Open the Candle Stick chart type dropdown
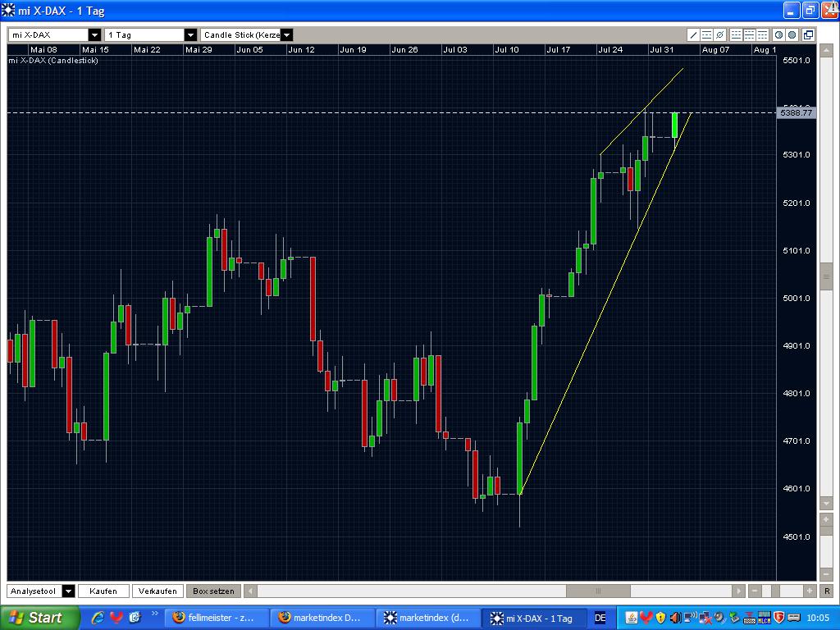Image resolution: width=840 pixels, height=630 pixels. [286, 34]
